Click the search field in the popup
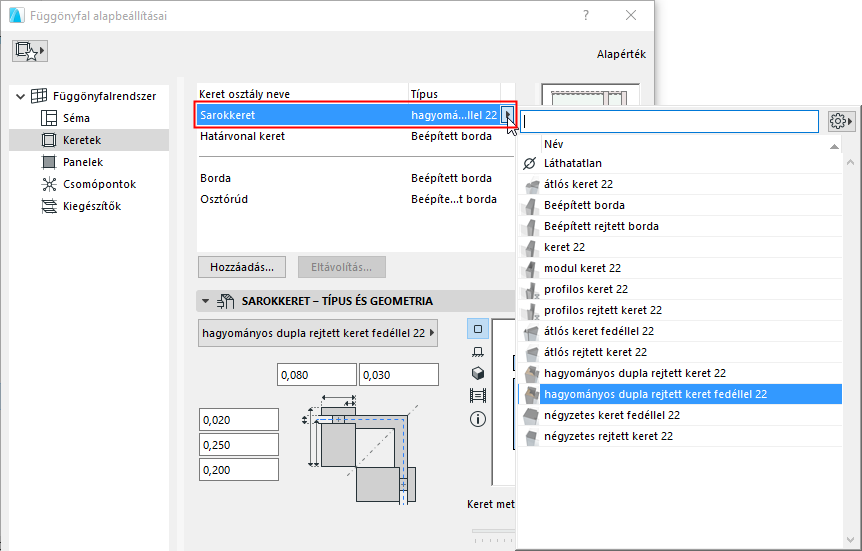 point(670,121)
